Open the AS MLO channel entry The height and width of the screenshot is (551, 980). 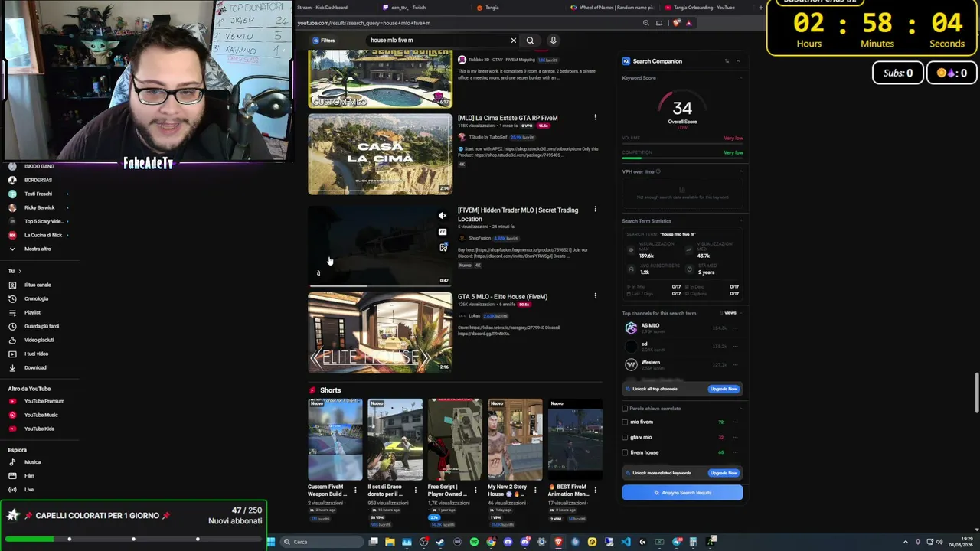(x=650, y=328)
